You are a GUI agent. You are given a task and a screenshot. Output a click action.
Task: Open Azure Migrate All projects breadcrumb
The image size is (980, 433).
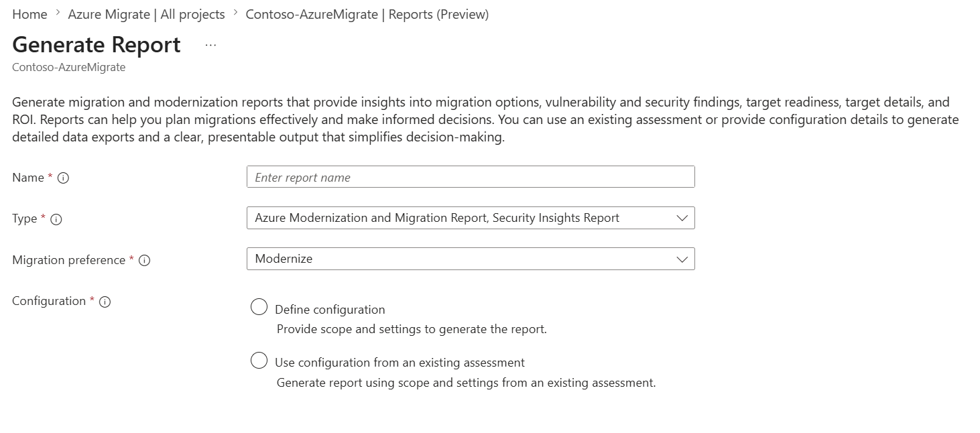tap(146, 14)
